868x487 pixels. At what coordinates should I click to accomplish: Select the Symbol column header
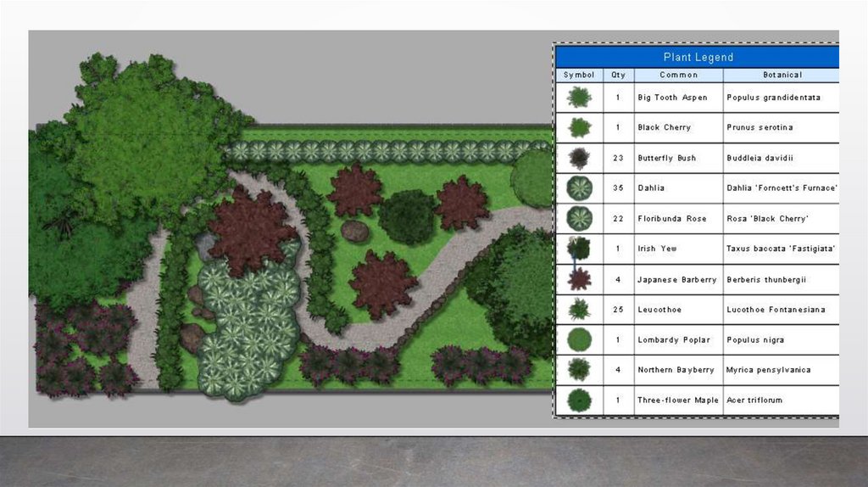(x=579, y=75)
